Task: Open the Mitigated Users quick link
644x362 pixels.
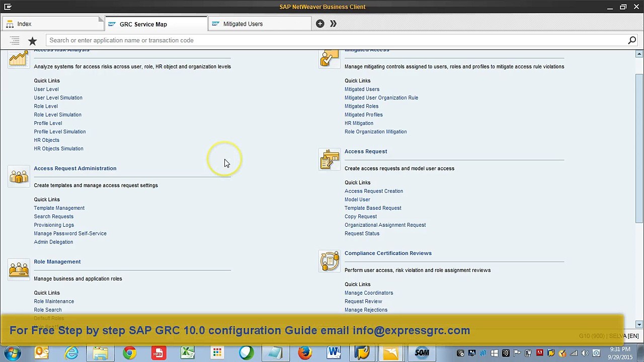Action: click(x=362, y=89)
